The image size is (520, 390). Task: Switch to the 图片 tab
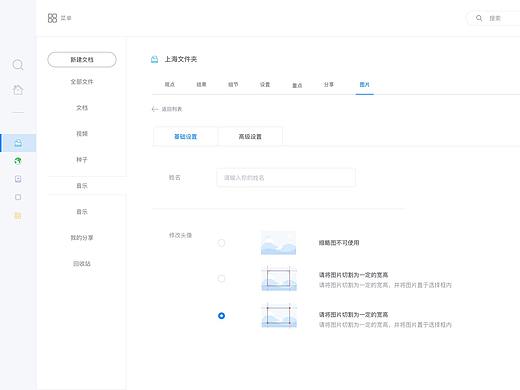coord(364,85)
